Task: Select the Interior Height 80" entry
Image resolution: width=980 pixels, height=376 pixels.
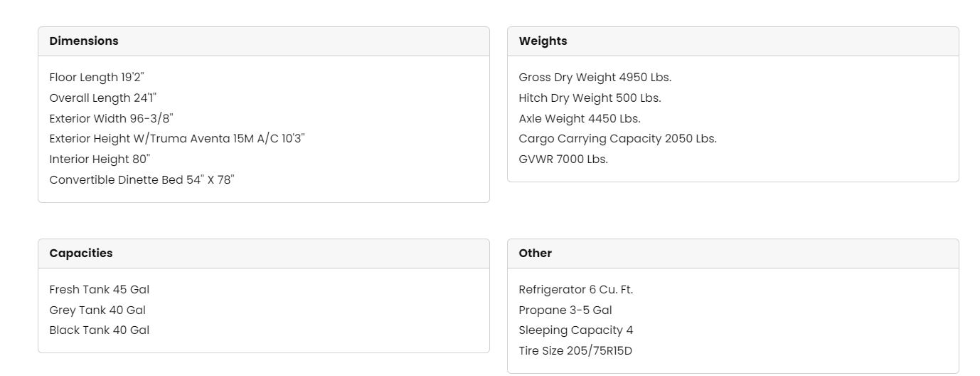Action: (x=100, y=159)
